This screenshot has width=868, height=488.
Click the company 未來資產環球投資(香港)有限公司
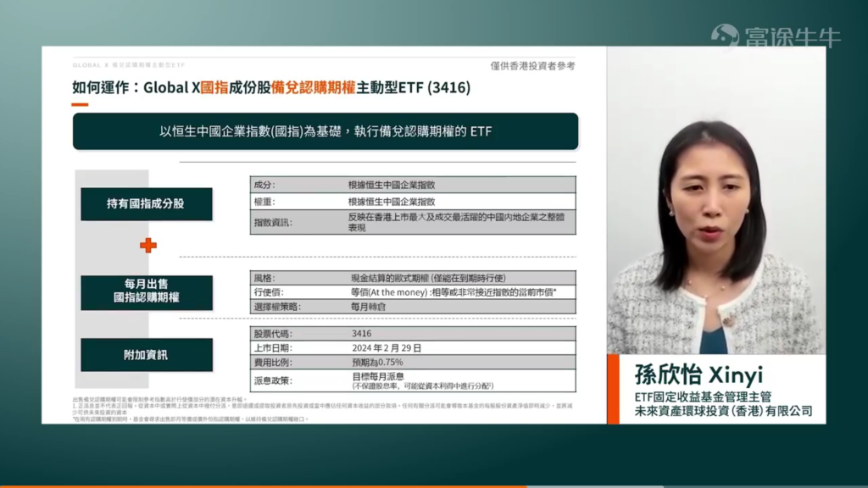724,411
